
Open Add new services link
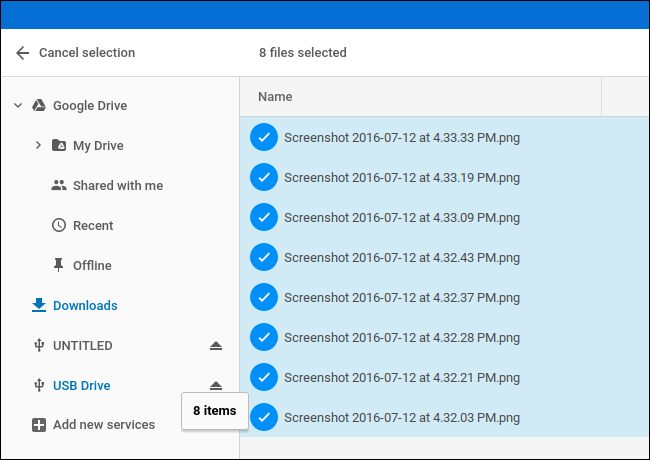[104, 425]
